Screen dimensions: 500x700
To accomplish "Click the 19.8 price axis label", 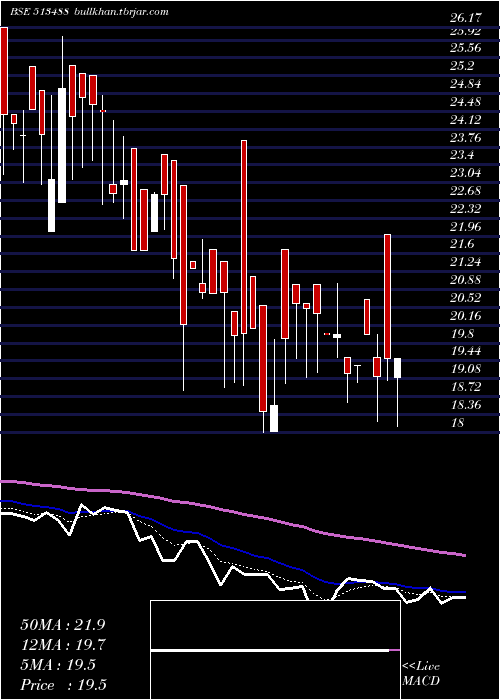I will click(x=462, y=333).
